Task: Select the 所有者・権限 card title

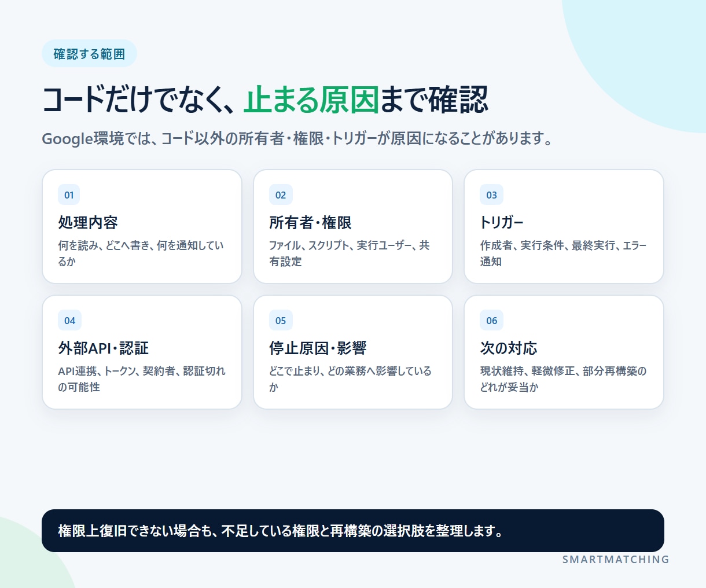Action: coord(310,223)
